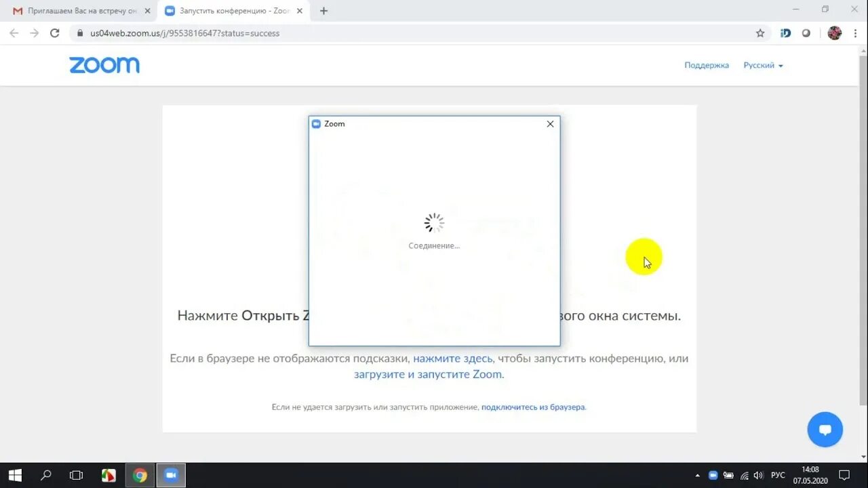Bookmark this page with the star icon
The image size is (868, 488).
click(x=760, y=33)
